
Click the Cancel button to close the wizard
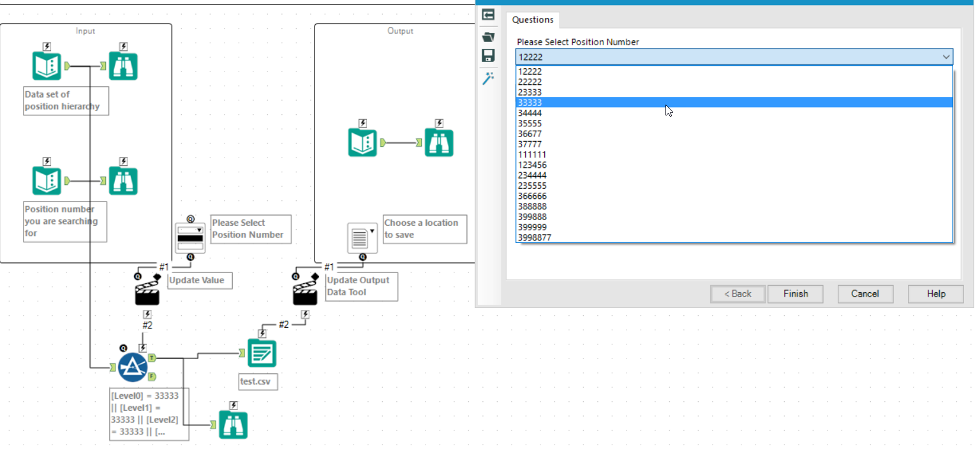[865, 294]
